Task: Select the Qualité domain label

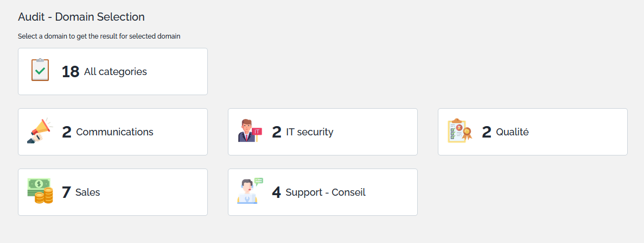Action: pyautogui.click(x=512, y=132)
